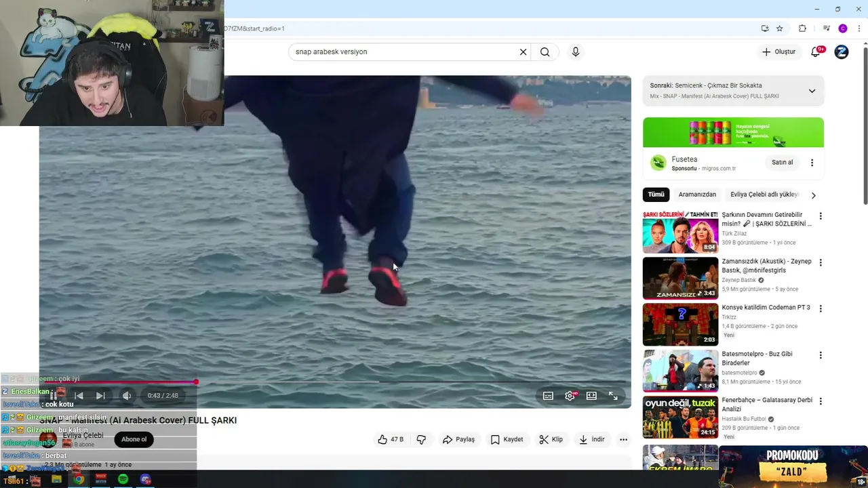Viewport: 868px width, 488px height.
Task: Open Chrome from the taskbar
Action: 79,479
